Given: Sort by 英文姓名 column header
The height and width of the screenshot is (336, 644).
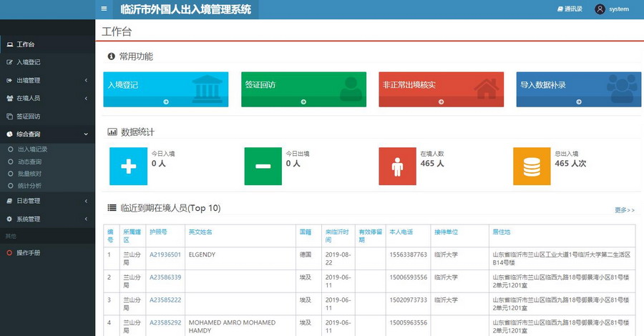Looking at the screenshot, I should (x=200, y=232).
